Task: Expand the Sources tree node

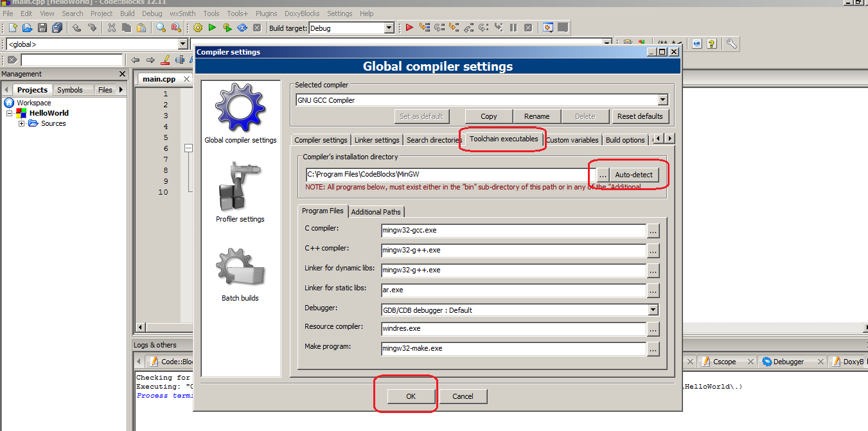Action: tap(22, 123)
